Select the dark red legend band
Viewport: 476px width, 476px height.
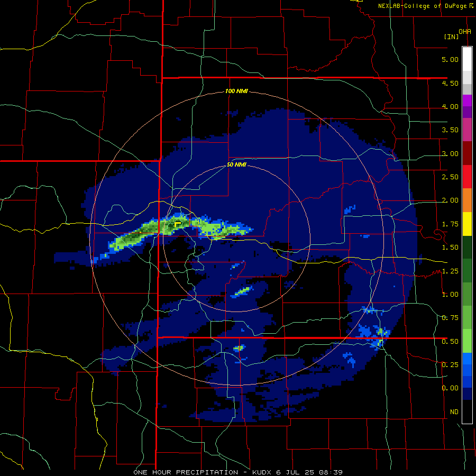click(x=467, y=153)
